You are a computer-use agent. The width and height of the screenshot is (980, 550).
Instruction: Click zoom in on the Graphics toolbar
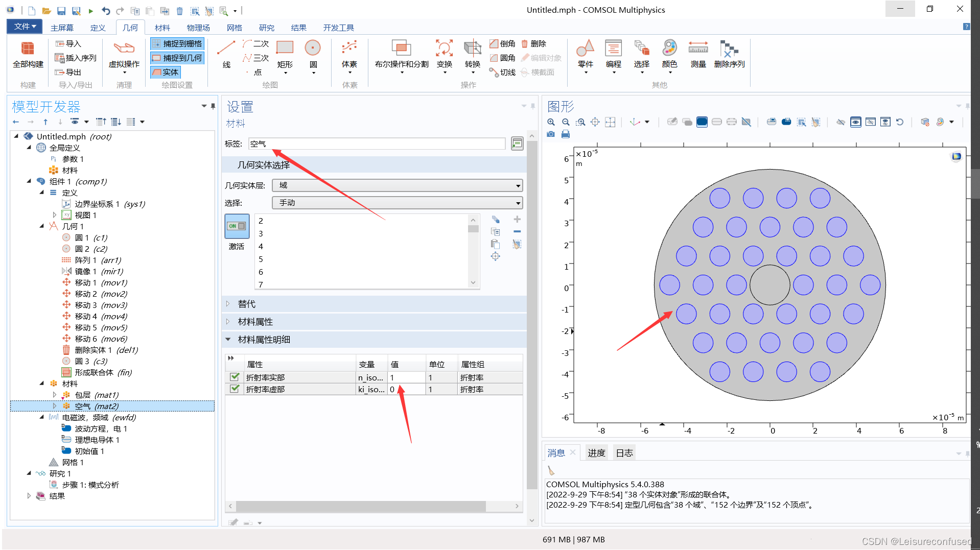(x=551, y=122)
